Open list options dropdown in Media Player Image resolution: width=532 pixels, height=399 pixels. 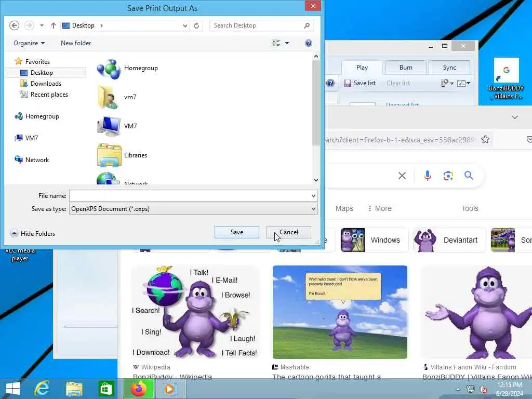(x=447, y=83)
